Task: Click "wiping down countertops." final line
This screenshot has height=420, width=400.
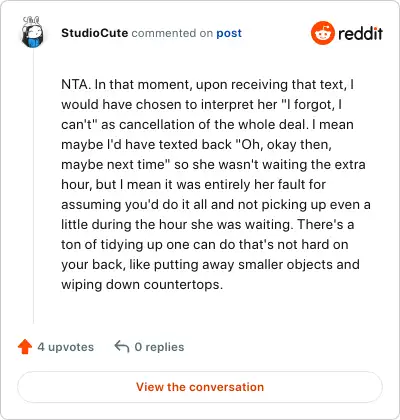Action: (x=142, y=284)
